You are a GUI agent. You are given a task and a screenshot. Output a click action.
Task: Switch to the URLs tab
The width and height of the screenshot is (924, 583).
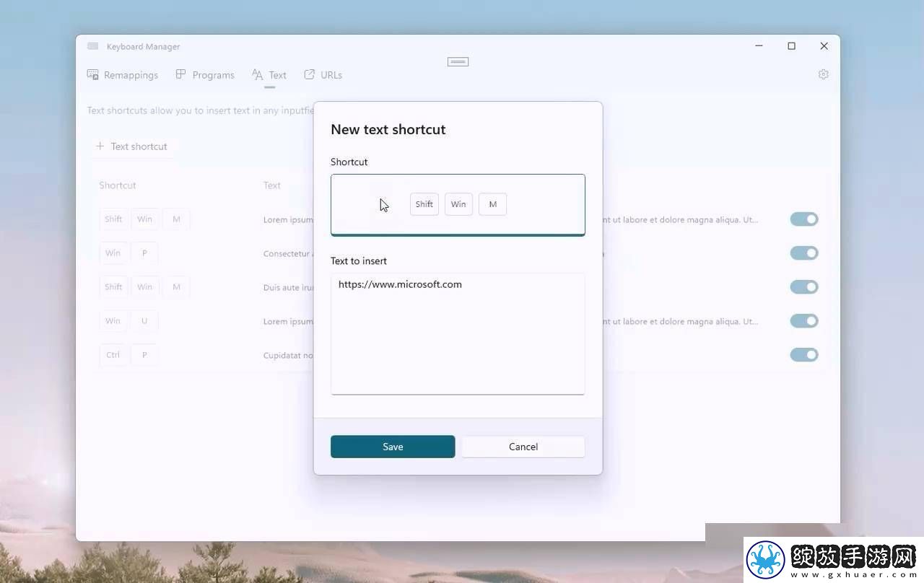pyautogui.click(x=323, y=75)
